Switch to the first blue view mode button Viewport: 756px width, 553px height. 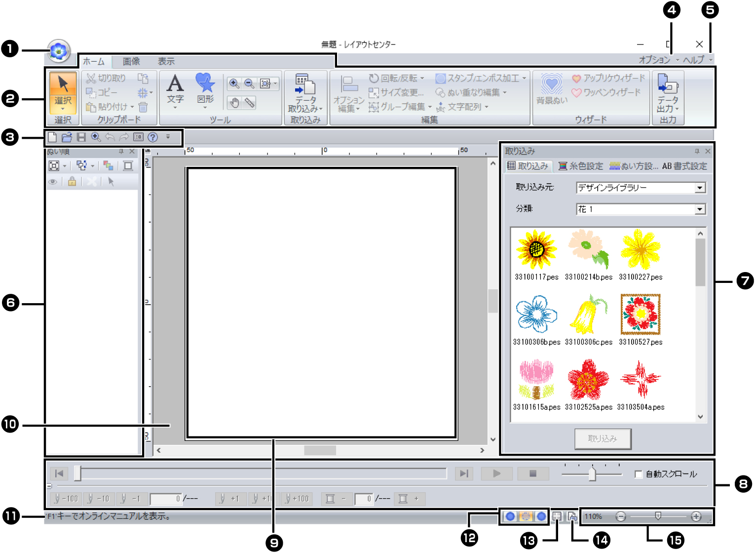pyautogui.click(x=510, y=516)
